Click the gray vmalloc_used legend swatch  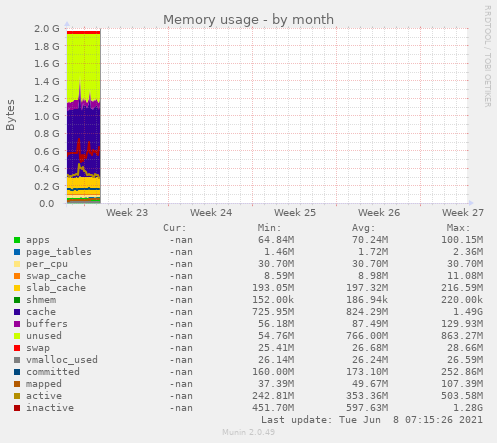17,360
